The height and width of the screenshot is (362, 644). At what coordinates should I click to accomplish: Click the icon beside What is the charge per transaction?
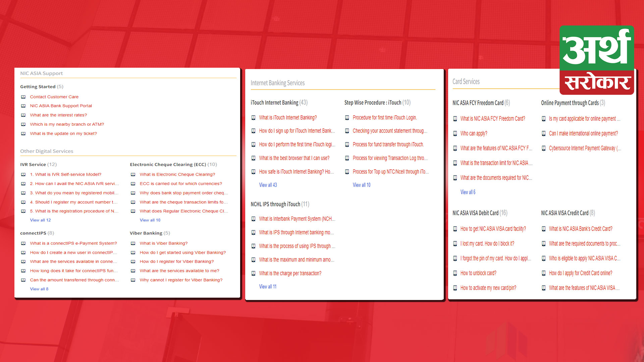[253, 274]
